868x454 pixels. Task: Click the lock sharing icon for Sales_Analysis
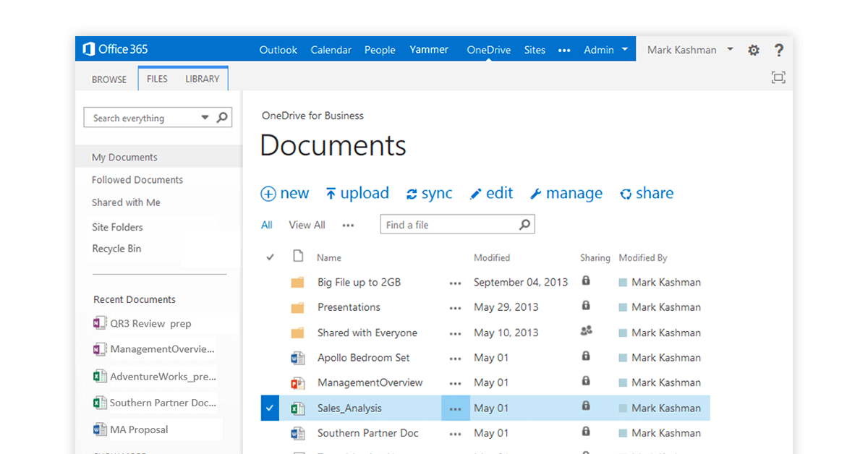click(586, 406)
